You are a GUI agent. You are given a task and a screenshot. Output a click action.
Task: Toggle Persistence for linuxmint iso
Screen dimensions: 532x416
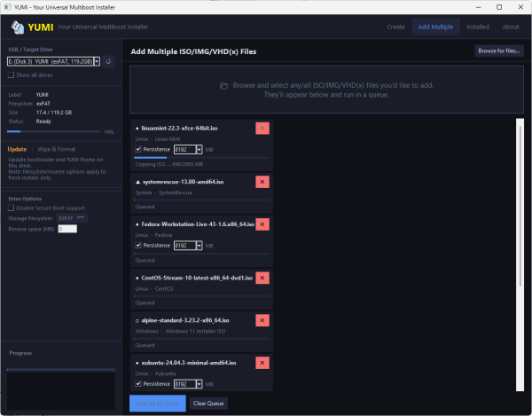[x=138, y=149]
